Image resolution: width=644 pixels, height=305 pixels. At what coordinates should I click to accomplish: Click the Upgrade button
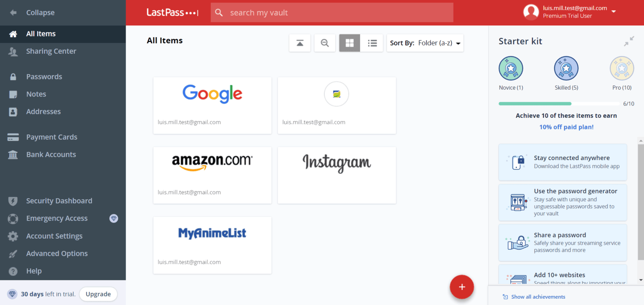point(98,294)
